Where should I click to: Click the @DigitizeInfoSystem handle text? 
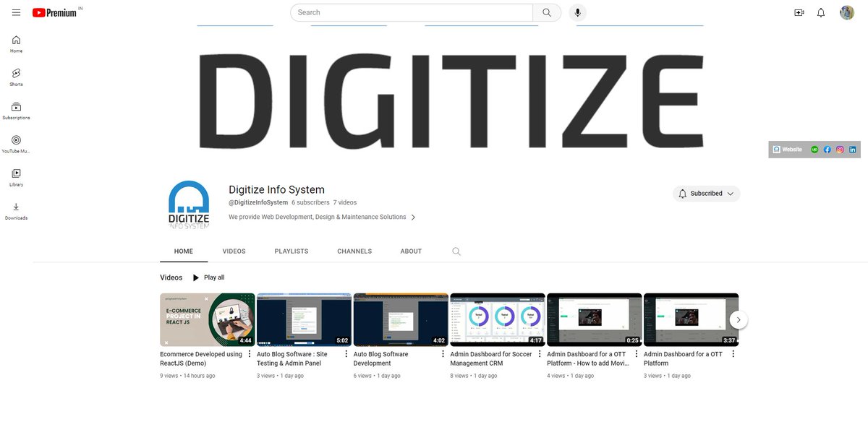pyautogui.click(x=258, y=202)
